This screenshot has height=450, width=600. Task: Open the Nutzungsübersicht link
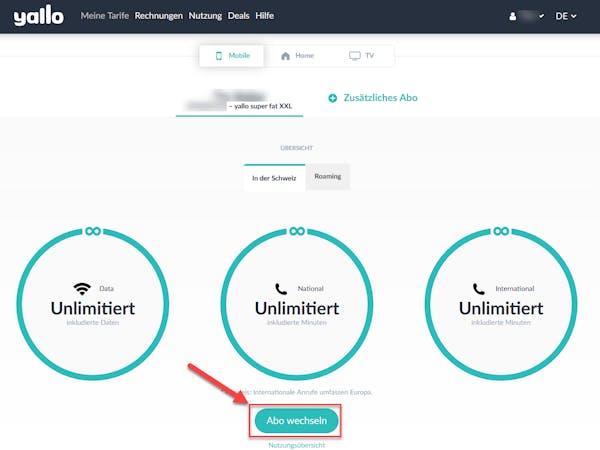click(297, 445)
